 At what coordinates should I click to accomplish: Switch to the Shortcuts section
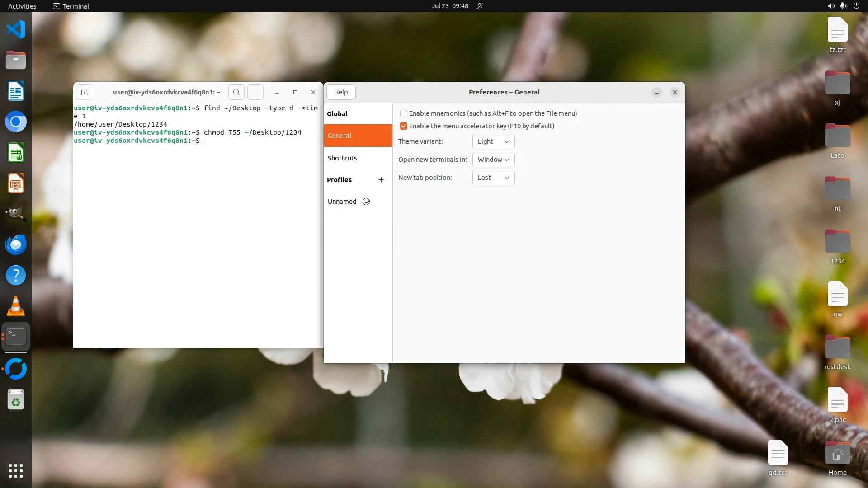[x=342, y=158]
